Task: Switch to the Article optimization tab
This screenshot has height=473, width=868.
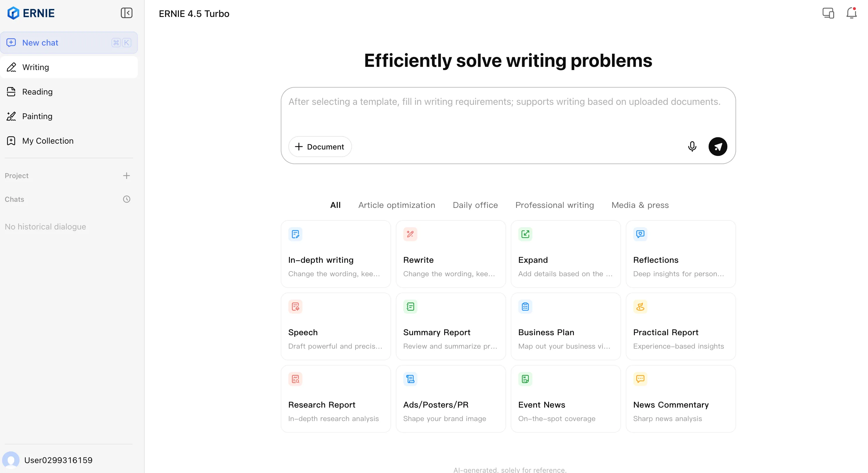Action: (x=397, y=205)
